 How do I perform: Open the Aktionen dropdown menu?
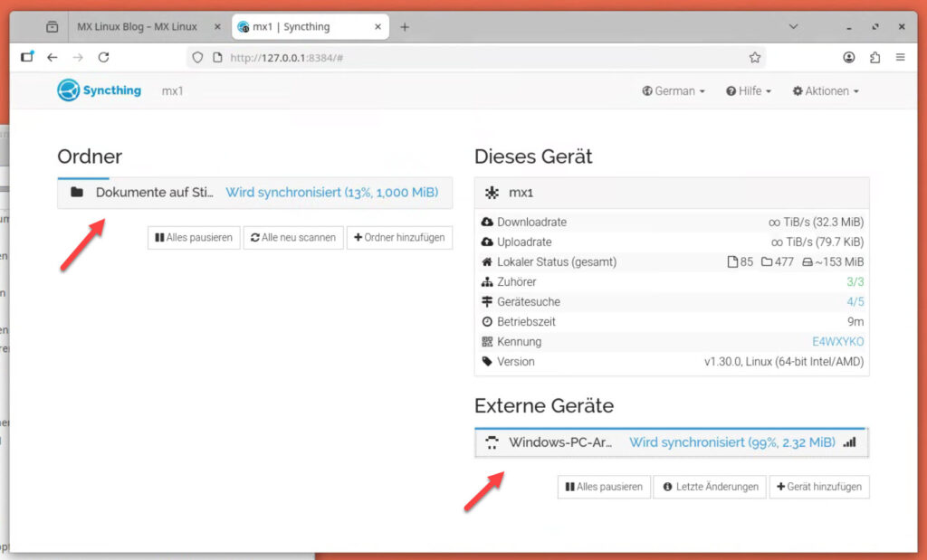825,91
